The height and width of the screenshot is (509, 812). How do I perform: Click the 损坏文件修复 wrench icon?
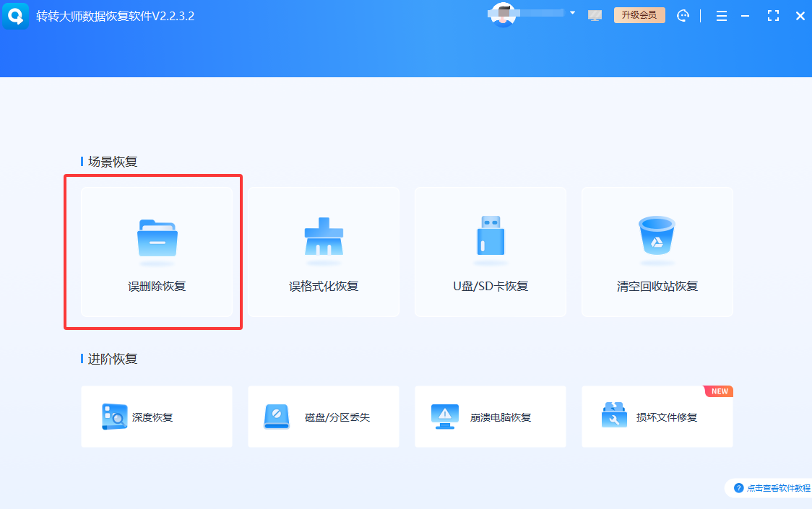614,414
